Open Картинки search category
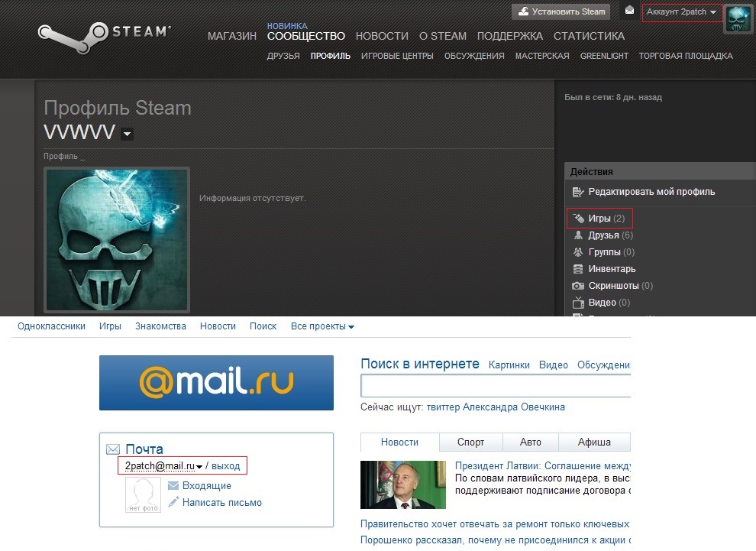756x551 pixels. [x=509, y=365]
